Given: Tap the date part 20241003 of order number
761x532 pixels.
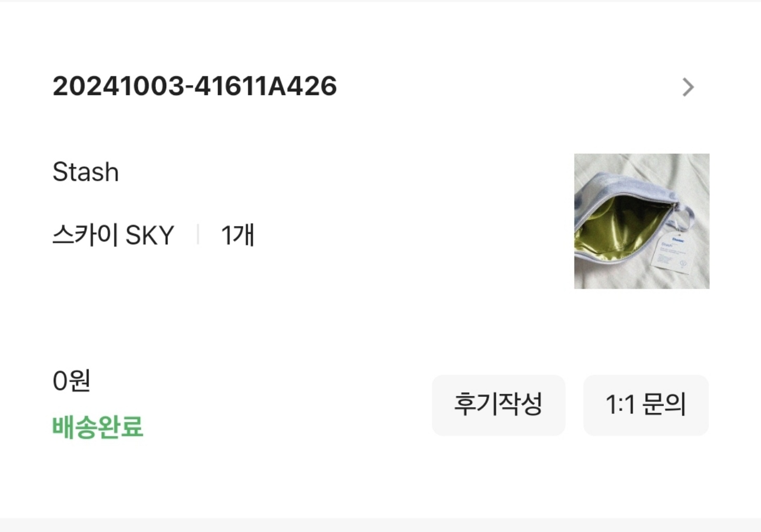Looking at the screenshot, I should 119,86.
